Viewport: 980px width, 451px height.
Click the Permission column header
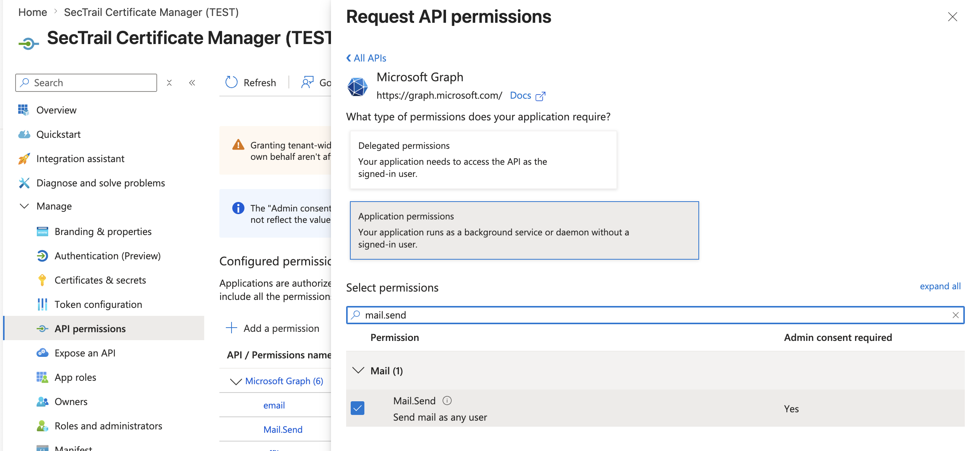(x=394, y=337)
